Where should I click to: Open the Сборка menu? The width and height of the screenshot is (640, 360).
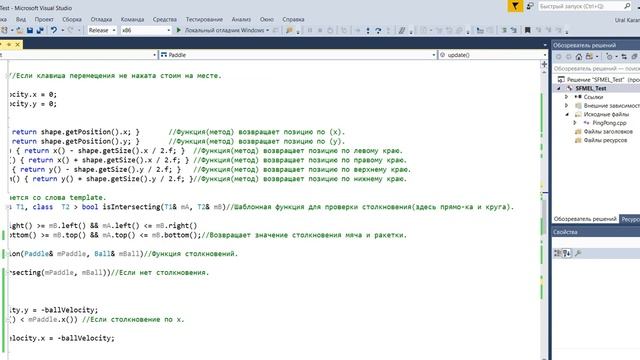coord(72,19)
